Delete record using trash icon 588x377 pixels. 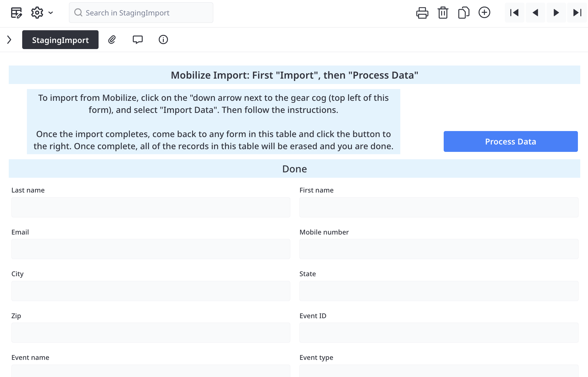(x=443, y=13)
